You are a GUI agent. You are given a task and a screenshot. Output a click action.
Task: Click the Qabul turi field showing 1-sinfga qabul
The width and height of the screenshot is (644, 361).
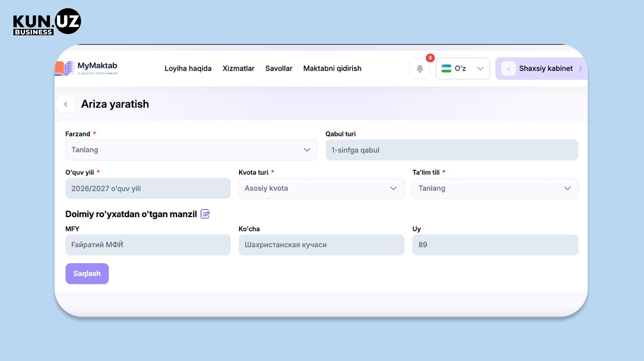pyautogui.click(x=452, y=150)
